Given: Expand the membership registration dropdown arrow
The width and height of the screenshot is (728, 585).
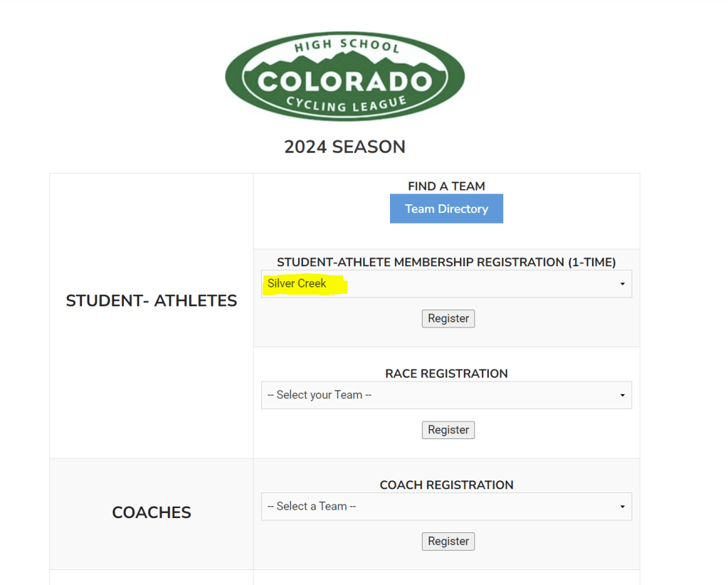Looking at the screenshot, I should pyautogui.click(x=622, y=284).
